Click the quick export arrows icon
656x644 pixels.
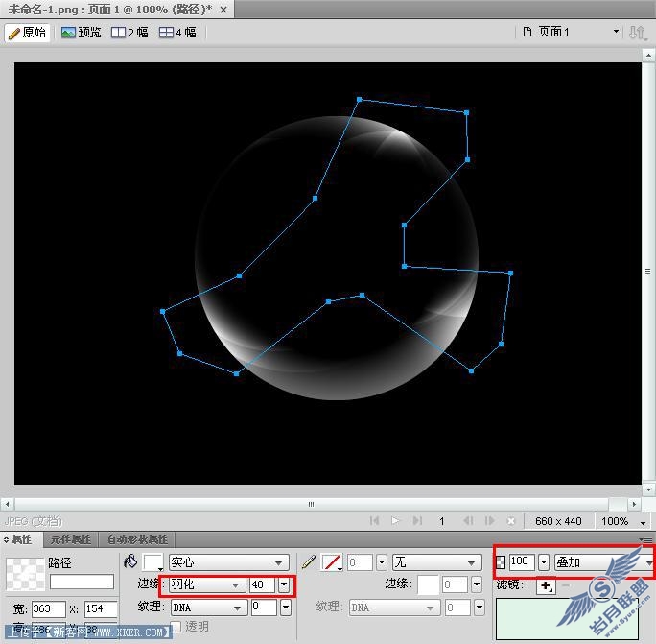pyautogui.click(x=638, y=33)
